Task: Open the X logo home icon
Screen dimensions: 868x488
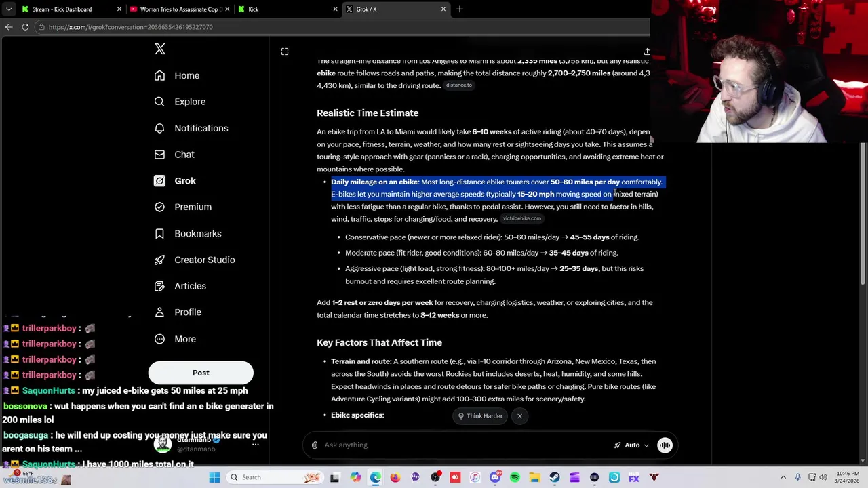Action: (160, 49)
